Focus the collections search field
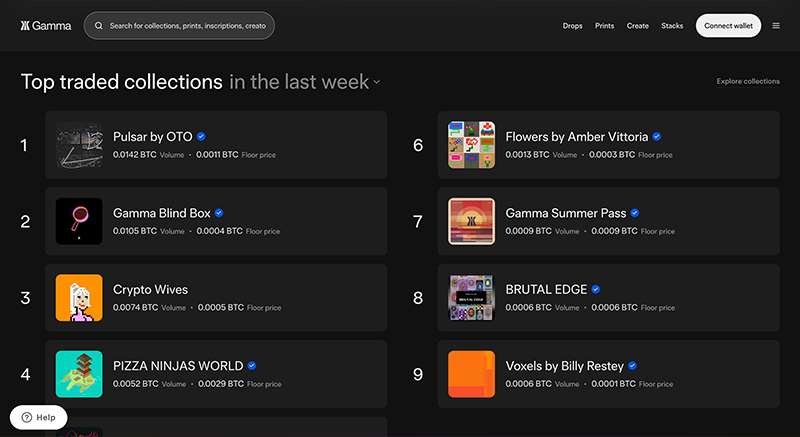 click(179, 25)
